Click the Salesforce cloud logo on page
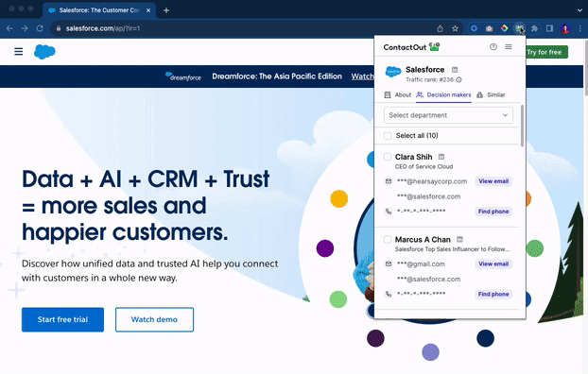588x374 pixels. tap(44, 51)
